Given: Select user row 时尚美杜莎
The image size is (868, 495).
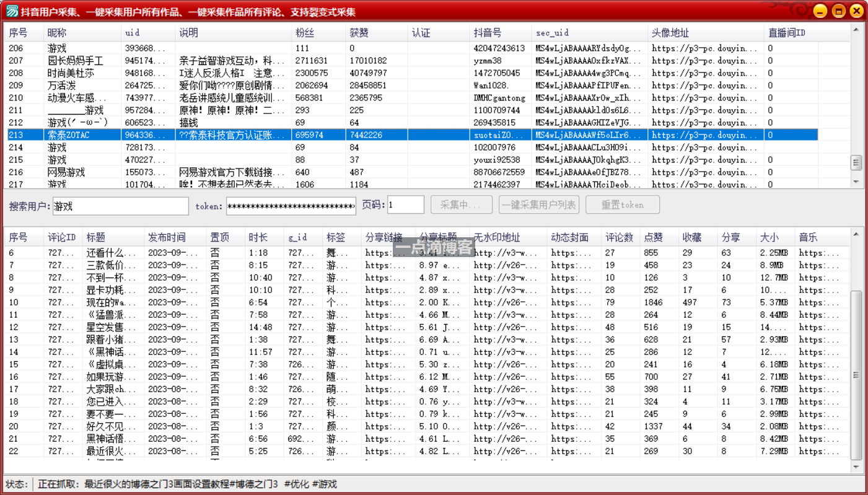Looking at the screenshot, I should [412, 73].
